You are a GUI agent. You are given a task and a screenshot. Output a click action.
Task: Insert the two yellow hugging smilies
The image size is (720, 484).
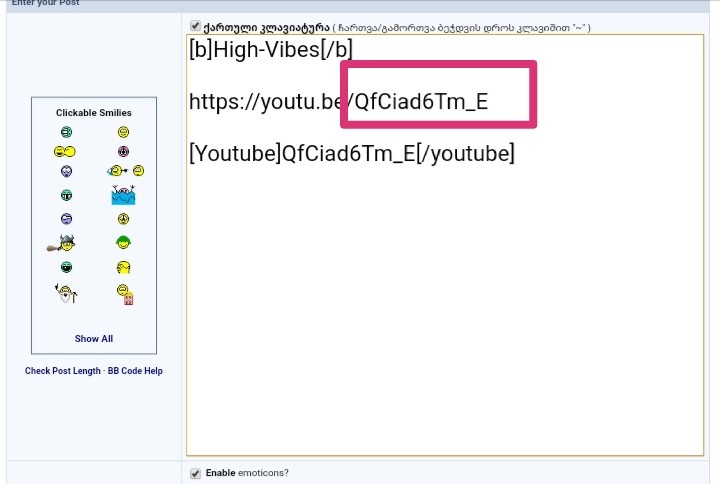tap(65, 151)
